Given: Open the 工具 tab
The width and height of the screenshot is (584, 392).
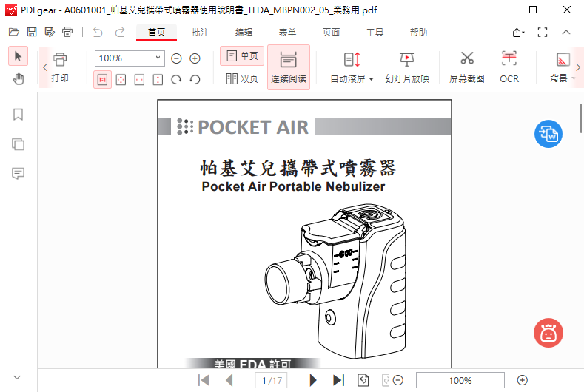Looking at the screenshot, I should click(x=375, y=33).
